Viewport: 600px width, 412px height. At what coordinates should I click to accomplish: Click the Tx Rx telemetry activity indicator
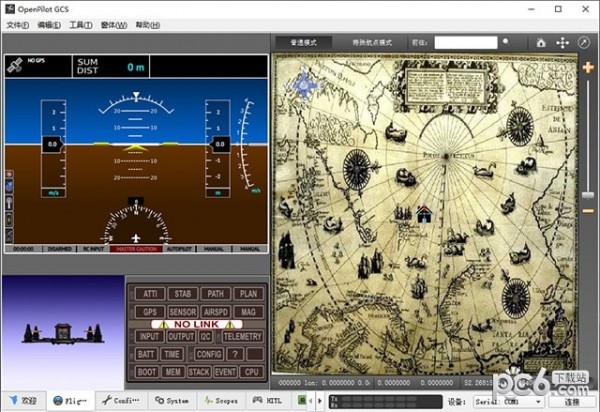tap(385, 402)
